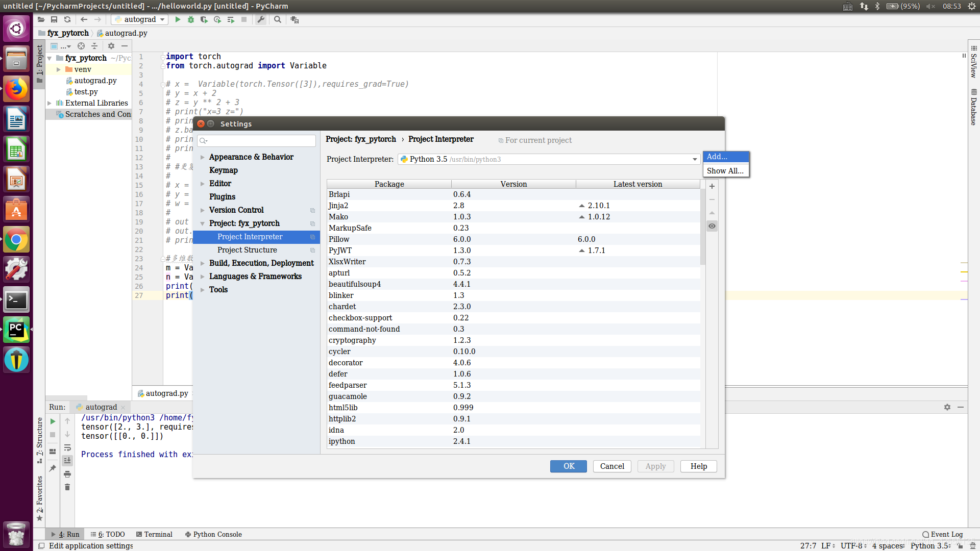Select Plugins in settings tree
The image size is (980, 551).
[222, 197]
